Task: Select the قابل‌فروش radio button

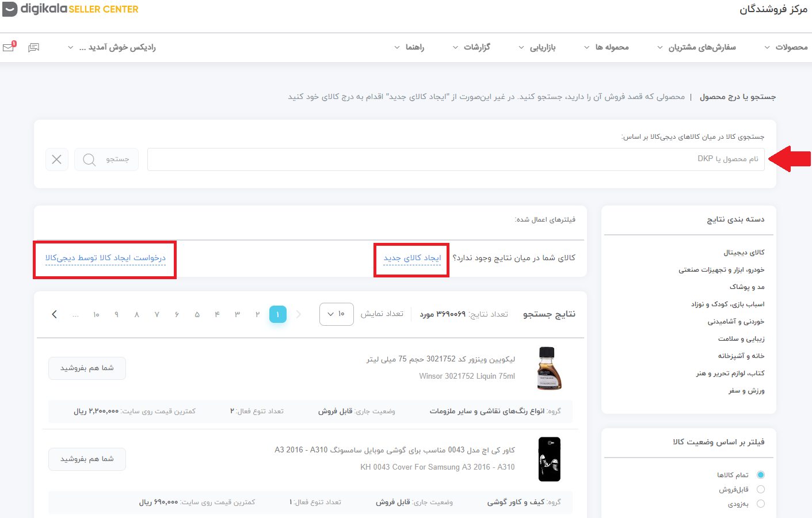Action: 761,489
